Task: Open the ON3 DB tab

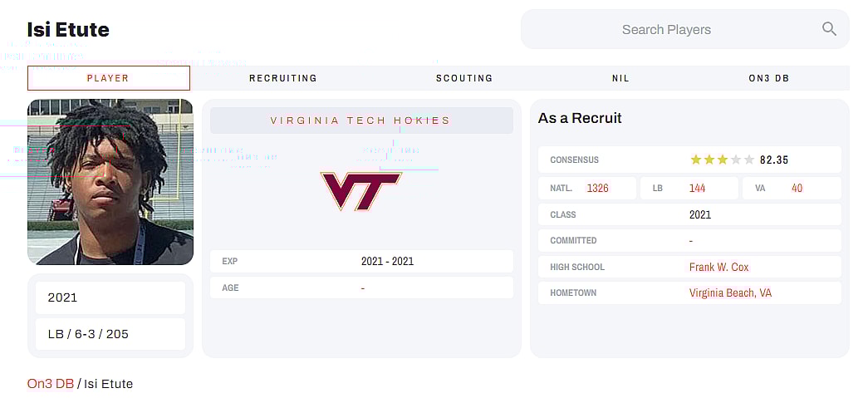Action: [x=768, y=78]
